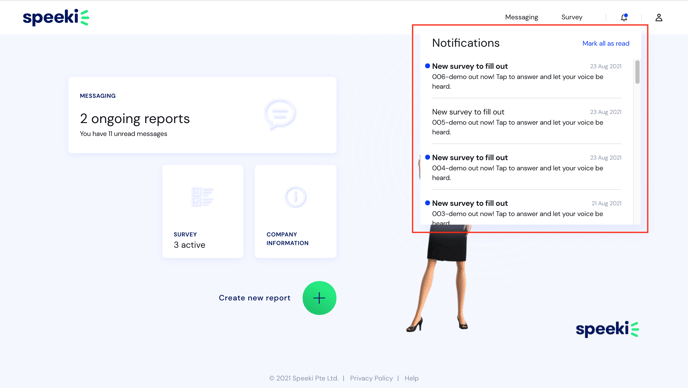688x388 pixels.
Task: Open the 005-demo survey notification
Action: tap(526, 122)
